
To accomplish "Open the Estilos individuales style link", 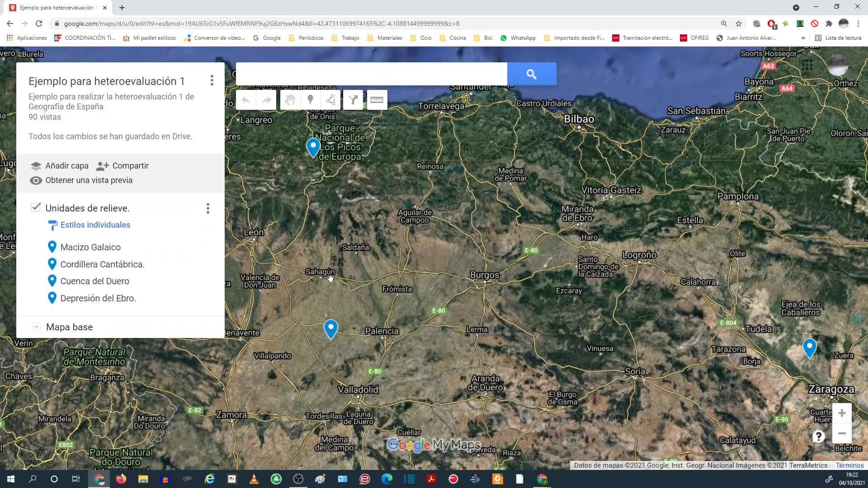I will 95,225.
